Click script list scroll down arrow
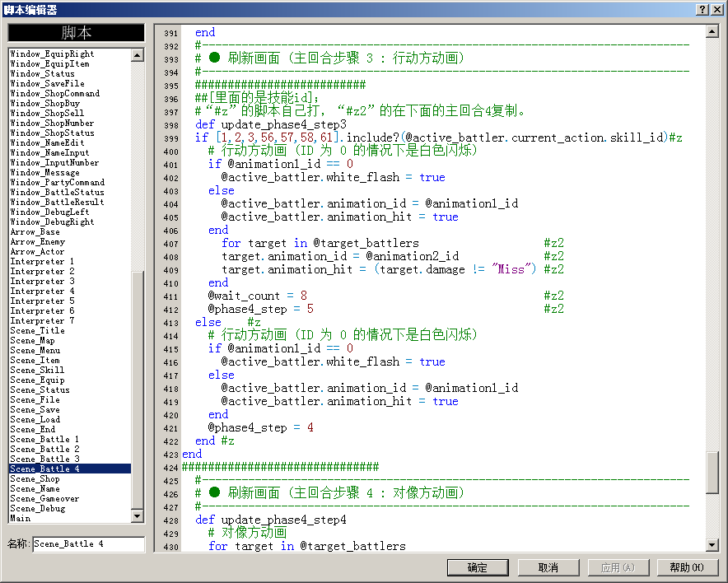The height and width of the screenshot is (583, 728). [138, 515]
